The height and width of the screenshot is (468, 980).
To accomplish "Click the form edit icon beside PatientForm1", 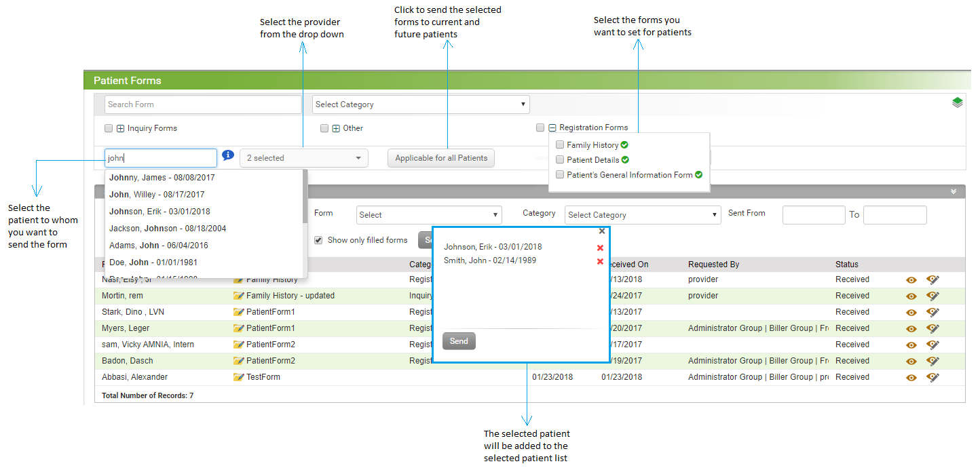I will [238, 311].
